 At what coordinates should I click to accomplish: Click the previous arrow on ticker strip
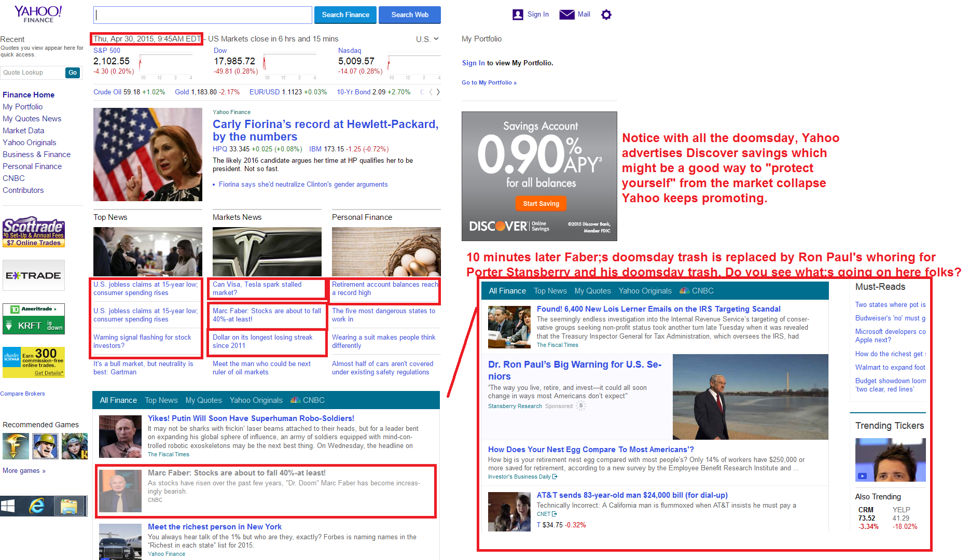(x=431, y=92)
